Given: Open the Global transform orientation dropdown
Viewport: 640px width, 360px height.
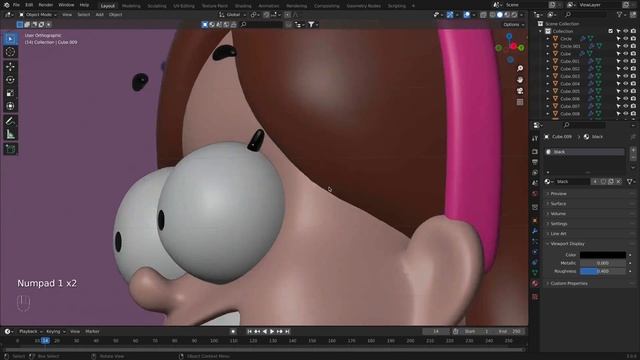Looking at the screenshot, I should 233,15.
